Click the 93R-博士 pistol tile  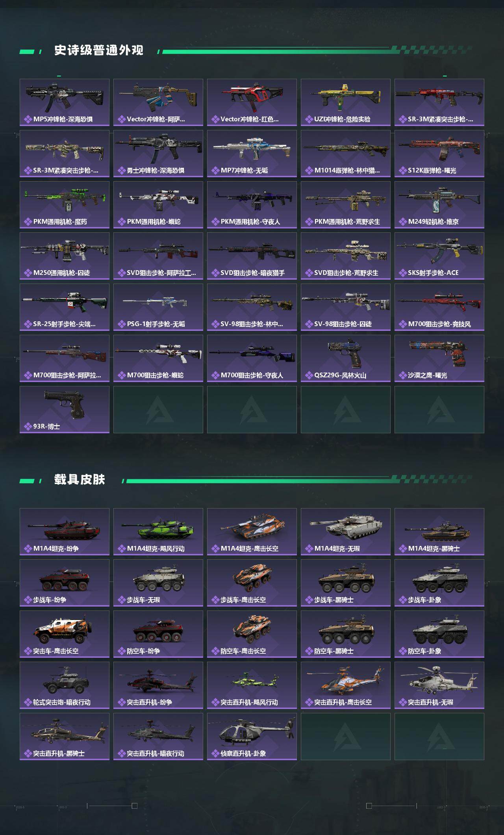[65, 410]
